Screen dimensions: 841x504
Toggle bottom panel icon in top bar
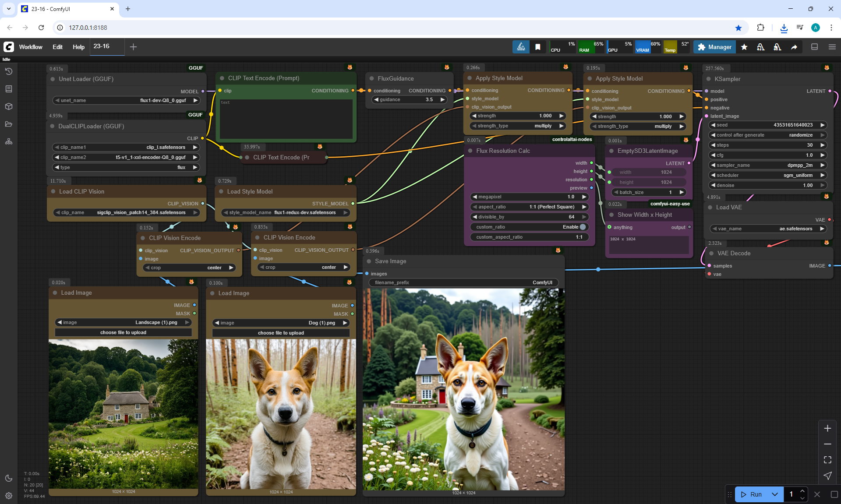pos(815,47)
